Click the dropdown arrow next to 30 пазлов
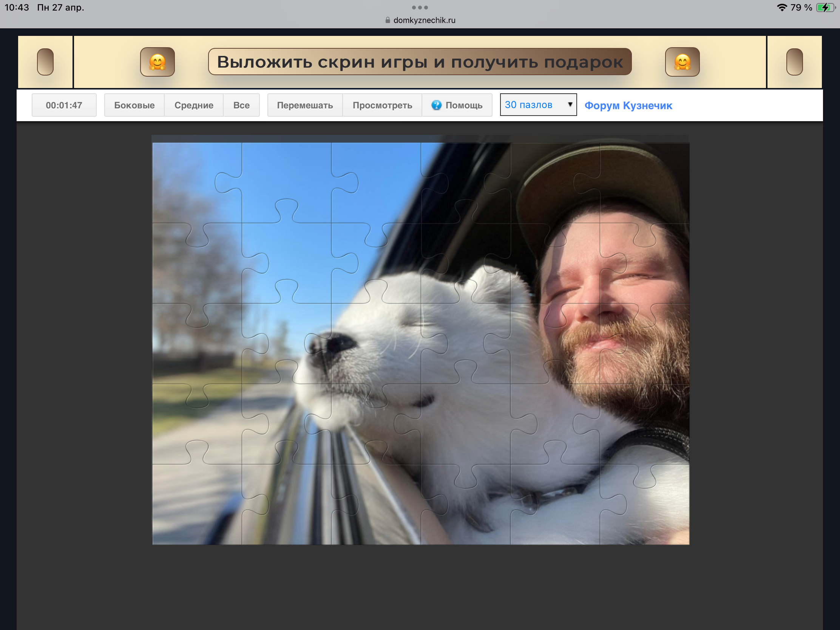 pos(570,104)
